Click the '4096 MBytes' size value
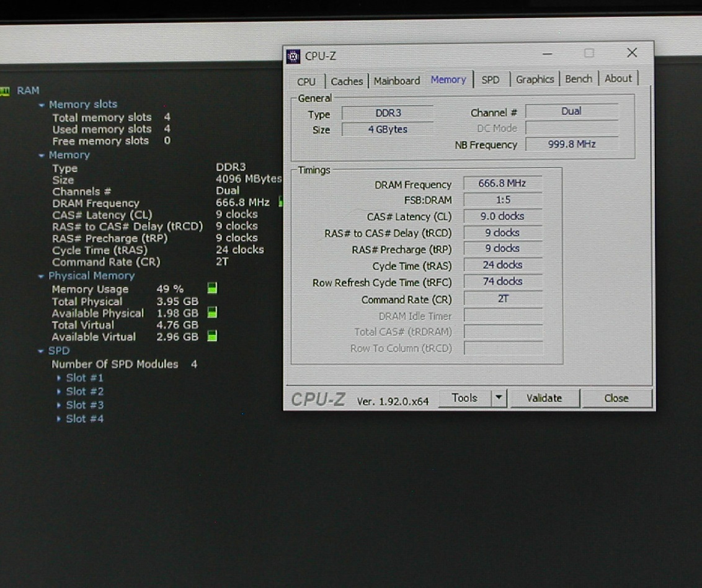Image resolution: width=702 pixels, height=588 pixels. [249, 179]
